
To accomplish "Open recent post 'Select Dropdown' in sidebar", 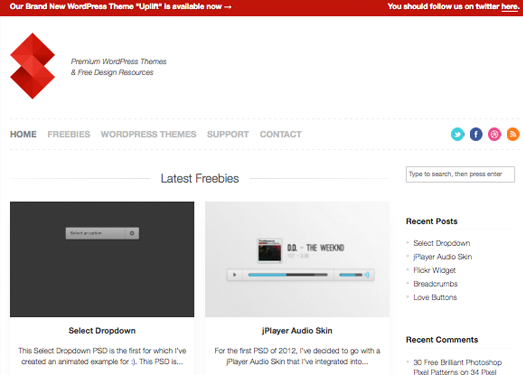I will (x=442, y=243).
